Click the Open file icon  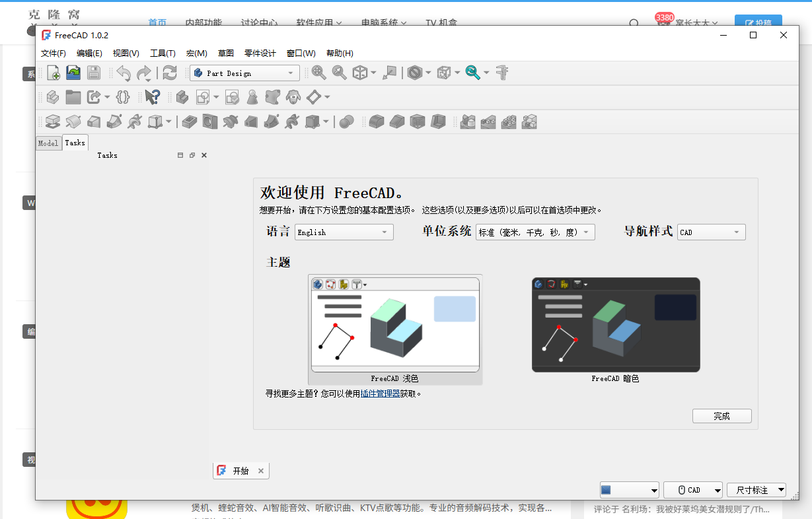click(73, 73)
